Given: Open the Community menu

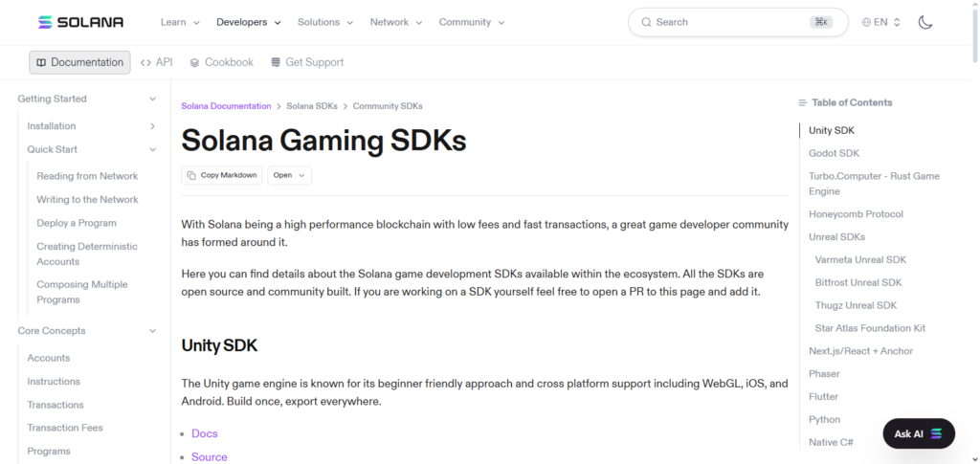Looking at the screenshot, I should pyautogui.click(x=472, y=22).
